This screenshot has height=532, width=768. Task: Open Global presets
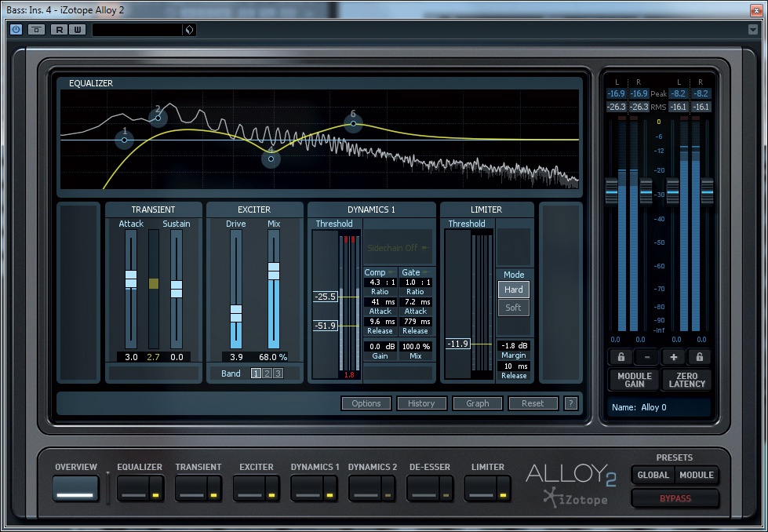(653, 475)
